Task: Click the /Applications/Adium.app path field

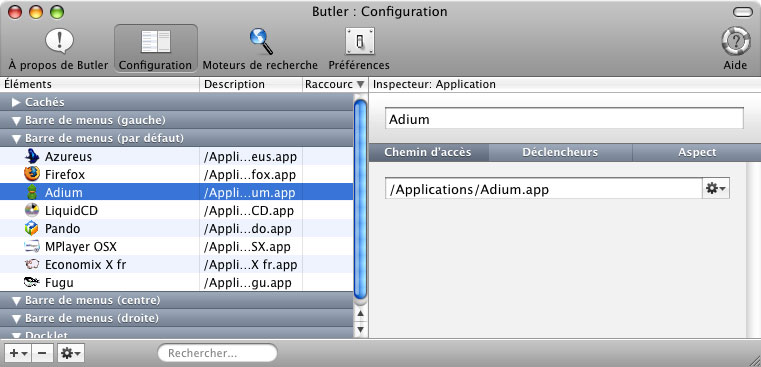Action: [x=544, y=188]
